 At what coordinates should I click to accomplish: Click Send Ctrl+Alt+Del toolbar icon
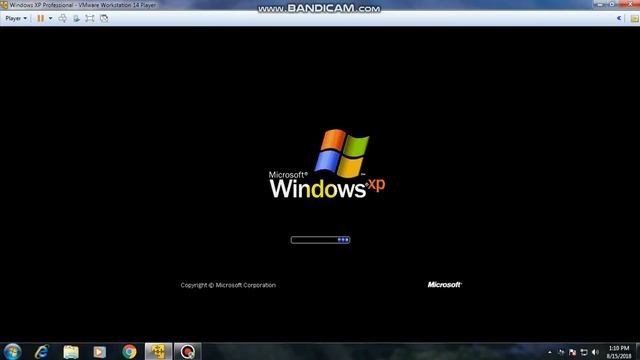[x=62, y=18]
